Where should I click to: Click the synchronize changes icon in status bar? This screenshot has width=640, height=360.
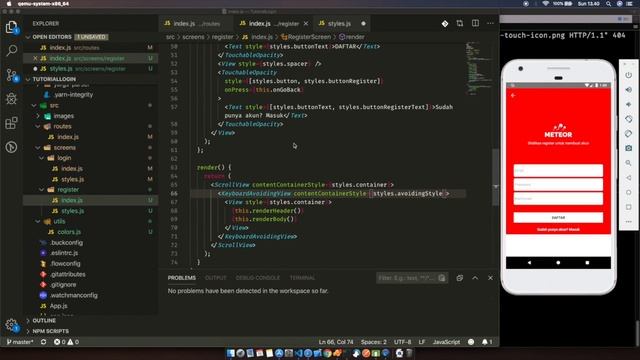[43, 342]
